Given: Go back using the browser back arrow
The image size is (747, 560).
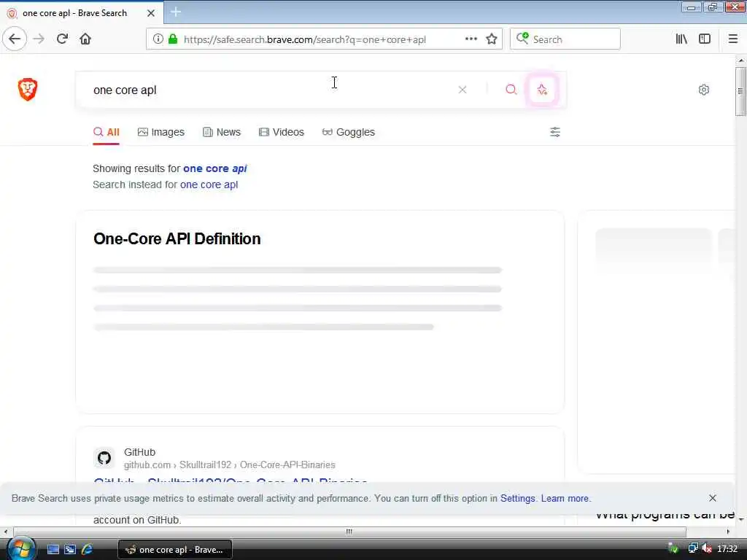Looking at the screenshot, I should 15,39.
